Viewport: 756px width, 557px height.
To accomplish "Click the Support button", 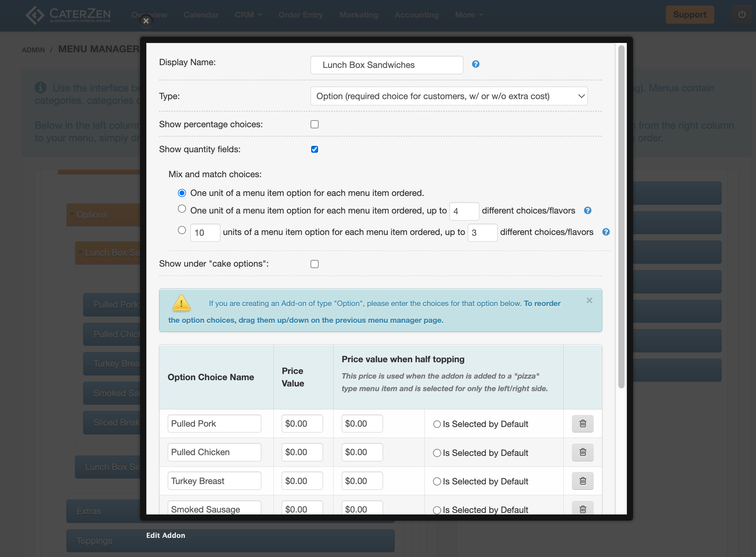I will coord(689,15).
